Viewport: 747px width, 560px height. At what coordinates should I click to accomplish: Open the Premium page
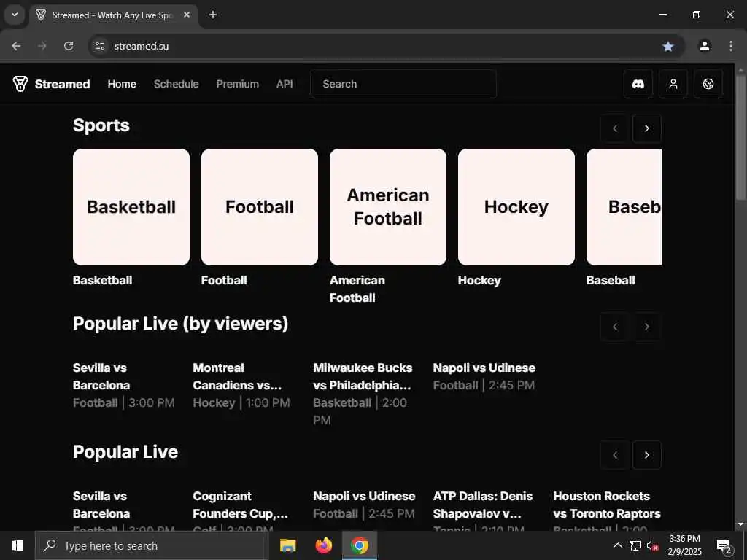pos(238,84)
